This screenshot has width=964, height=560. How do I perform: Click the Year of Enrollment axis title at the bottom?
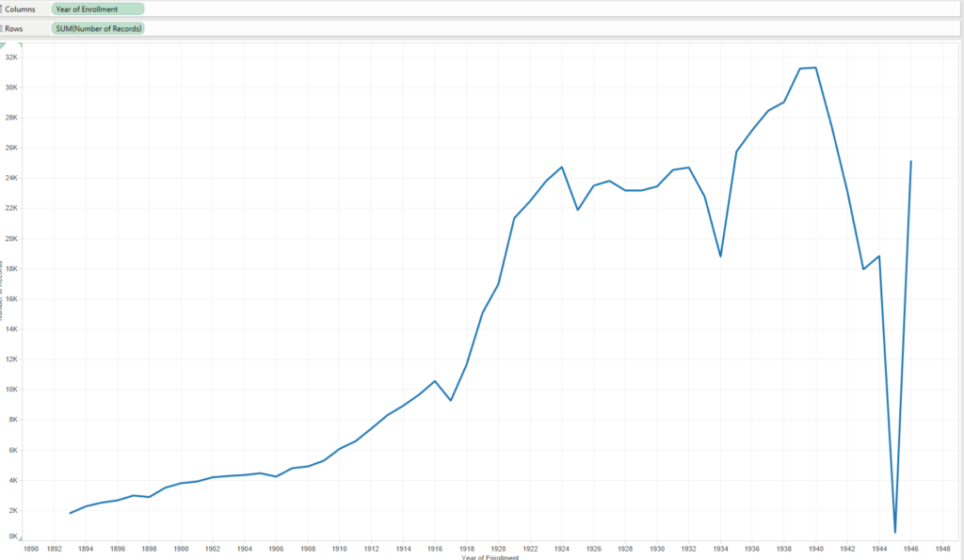tap(490, 557)
